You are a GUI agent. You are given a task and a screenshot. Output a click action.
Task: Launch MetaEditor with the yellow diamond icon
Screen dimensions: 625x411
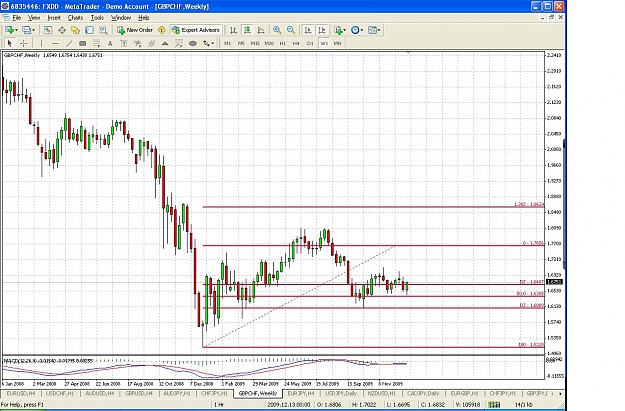(x=161, y=30)
